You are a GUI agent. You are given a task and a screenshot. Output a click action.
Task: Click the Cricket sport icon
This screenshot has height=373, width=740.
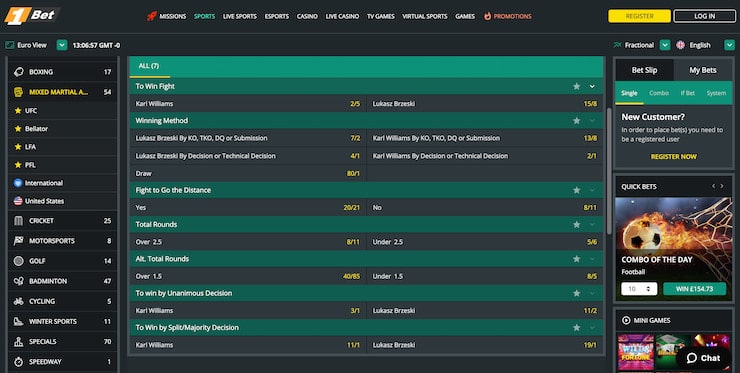tap(18, 220)
